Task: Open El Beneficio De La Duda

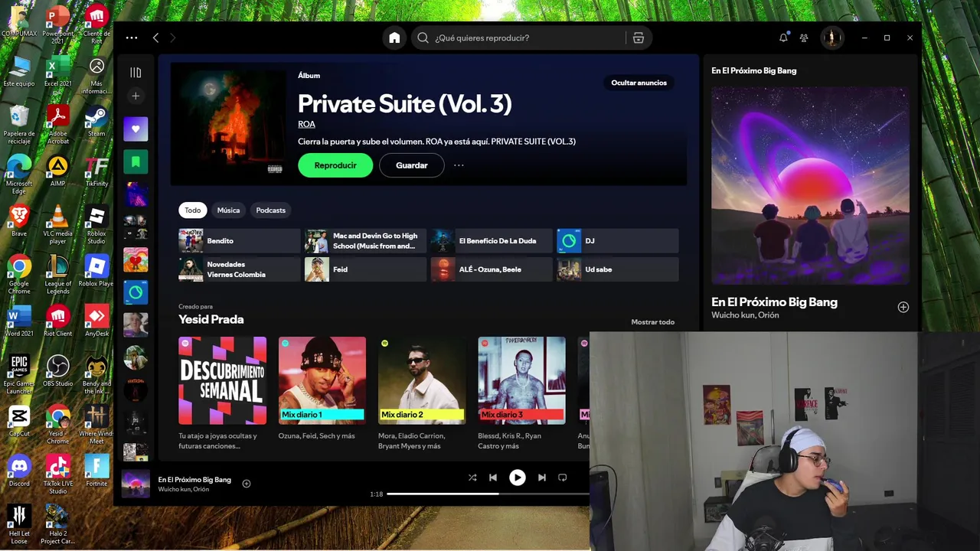Action: [492, 241]
